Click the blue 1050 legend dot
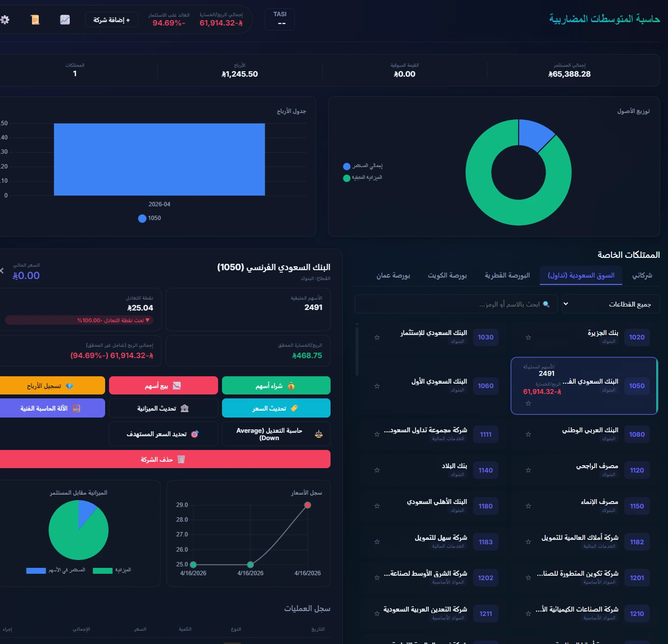 coord(142,219)
